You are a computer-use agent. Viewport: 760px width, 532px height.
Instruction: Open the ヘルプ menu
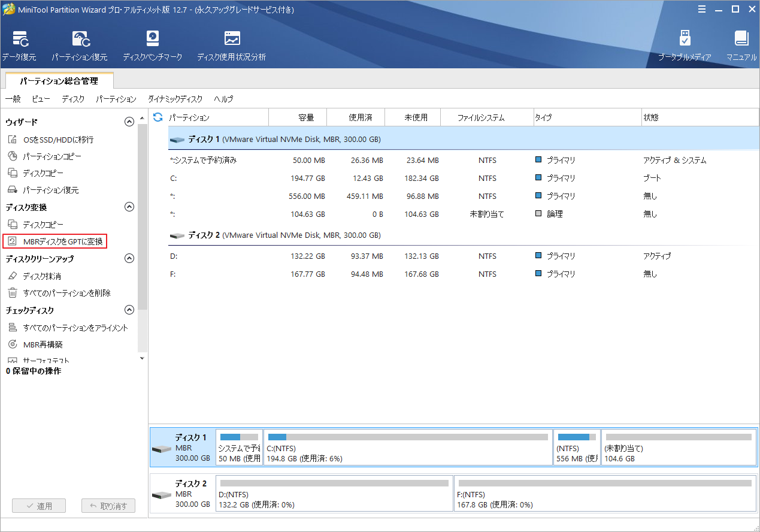click(223, 99)
